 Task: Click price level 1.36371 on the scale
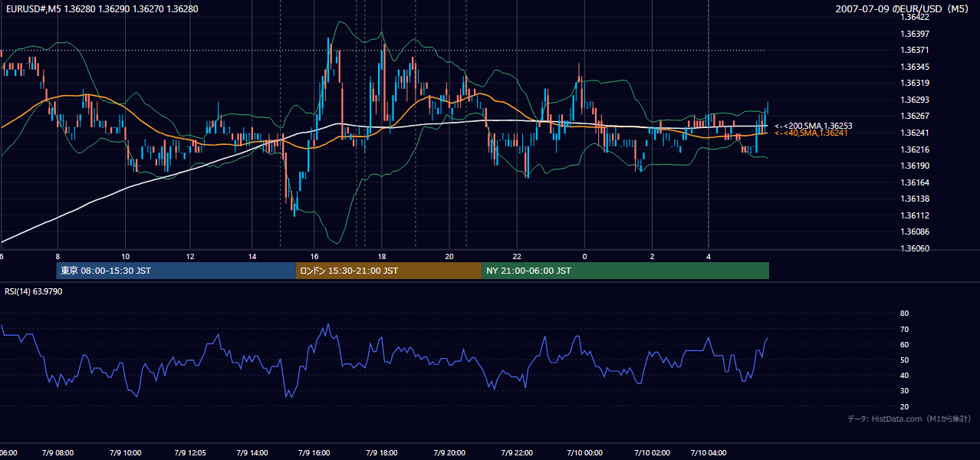coord(916,50)
